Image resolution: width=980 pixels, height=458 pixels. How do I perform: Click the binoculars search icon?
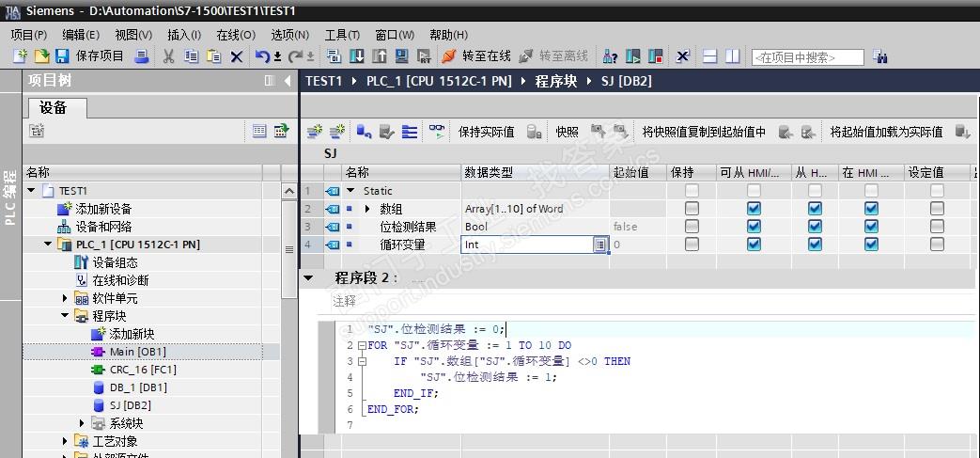[x=880, y=56]
